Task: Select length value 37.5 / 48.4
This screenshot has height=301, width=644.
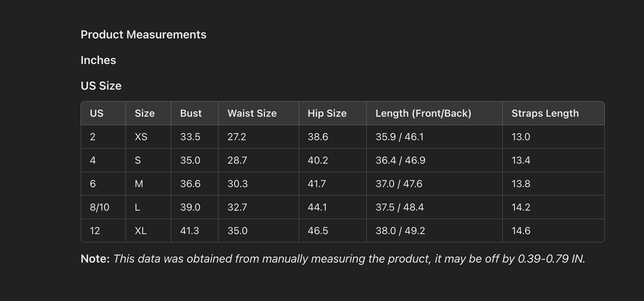Action: (x=399, y=207)
